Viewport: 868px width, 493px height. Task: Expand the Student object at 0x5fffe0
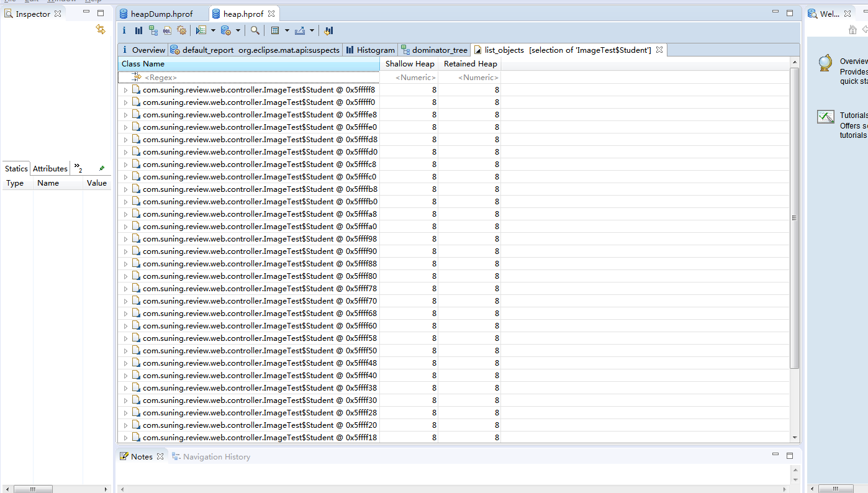(125, 127)
